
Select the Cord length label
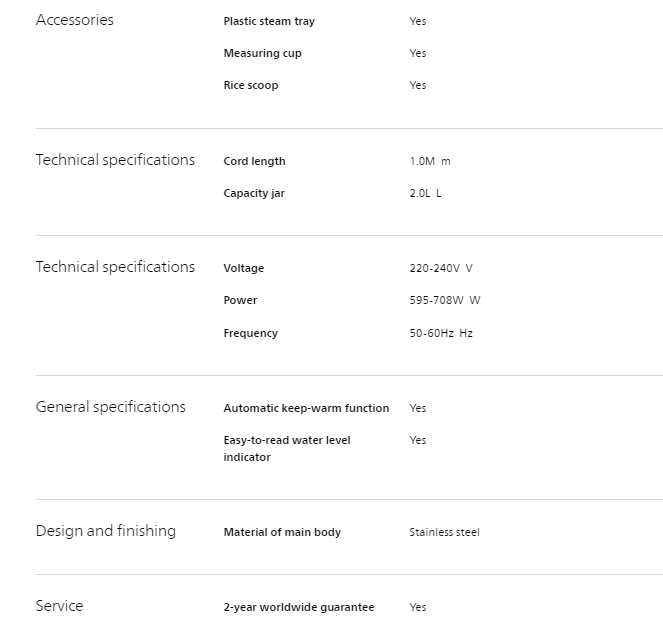pyautogui.click(x=254, y=161)
